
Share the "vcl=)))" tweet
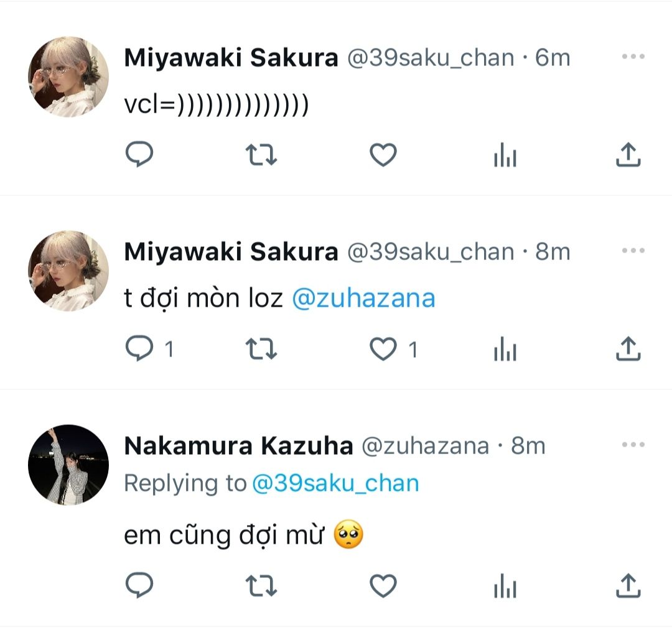(628, 155)
